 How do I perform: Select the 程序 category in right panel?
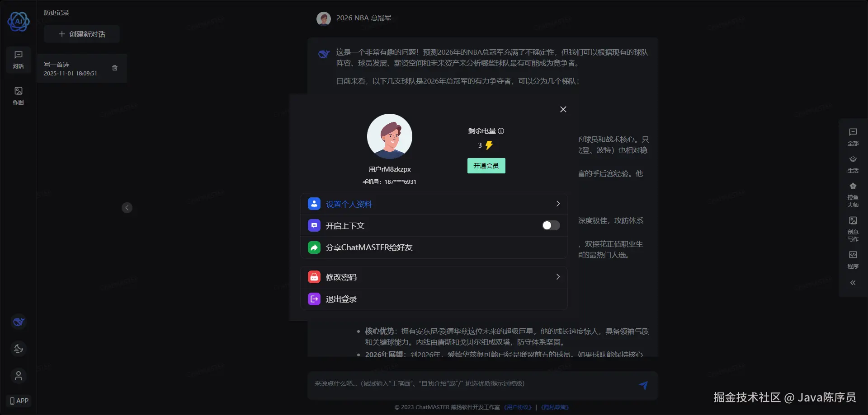[x=853, y=260]
